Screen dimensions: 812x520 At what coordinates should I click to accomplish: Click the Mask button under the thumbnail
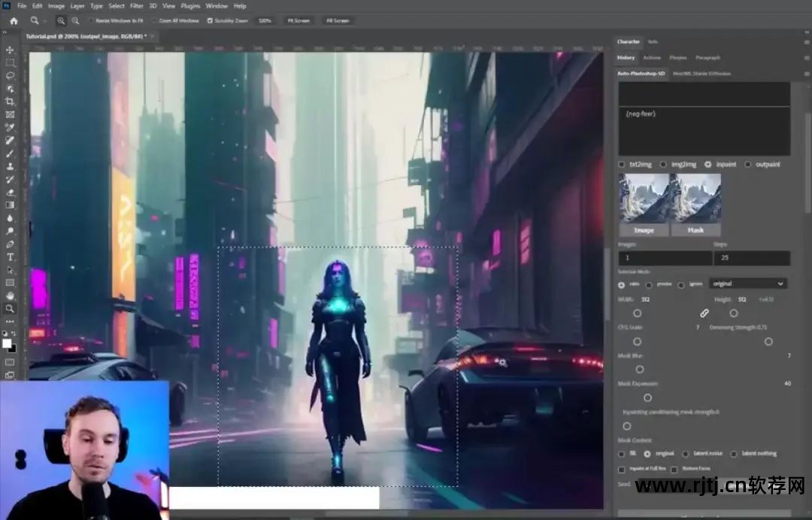(x=695, y=230)
